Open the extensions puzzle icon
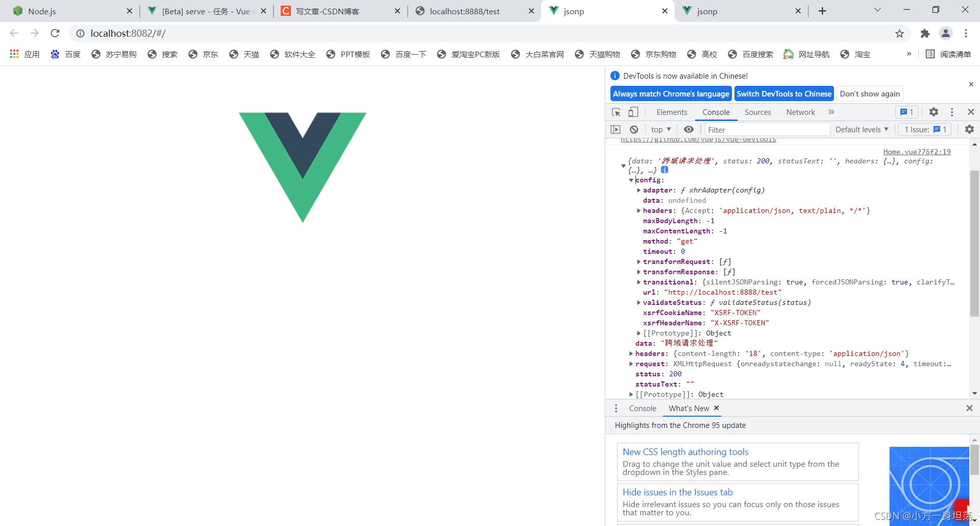 point(925,34)
